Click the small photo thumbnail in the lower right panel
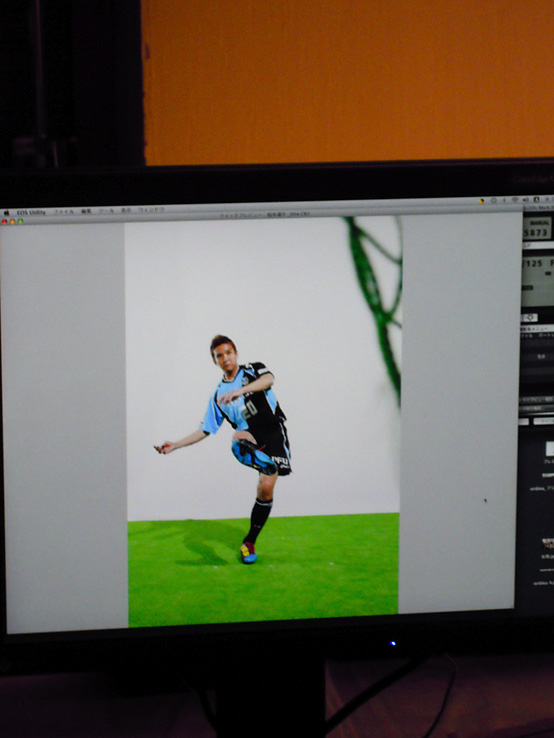The height and width of the screenshot is (738, 554). (548, 544)
